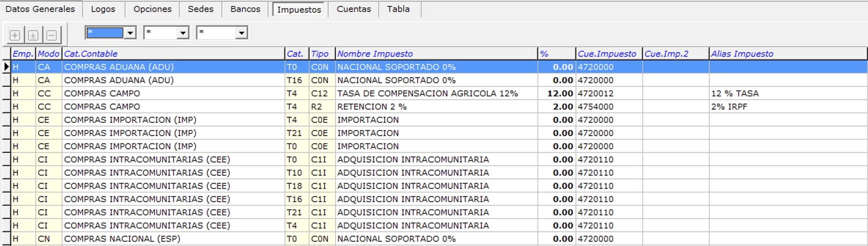Viewport: 868px width, 246px height.
Task: Open the Tabla tab
Action: point(398,9)
